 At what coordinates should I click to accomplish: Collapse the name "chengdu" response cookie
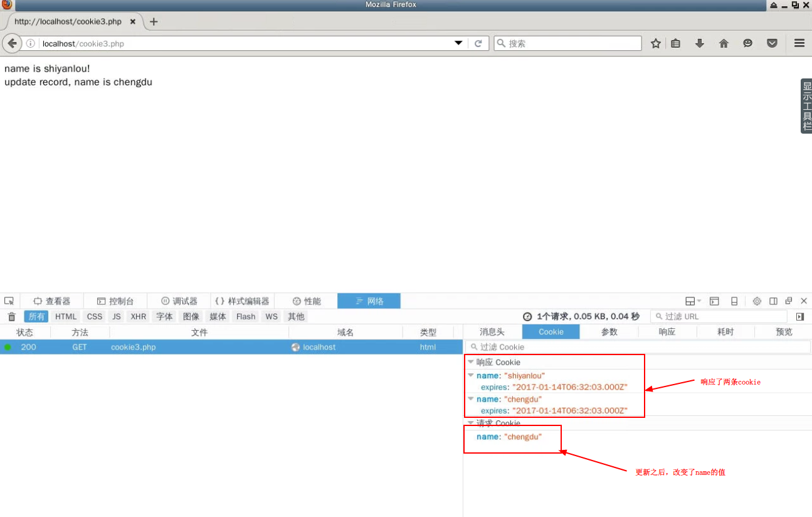click(x=471, y=398)
